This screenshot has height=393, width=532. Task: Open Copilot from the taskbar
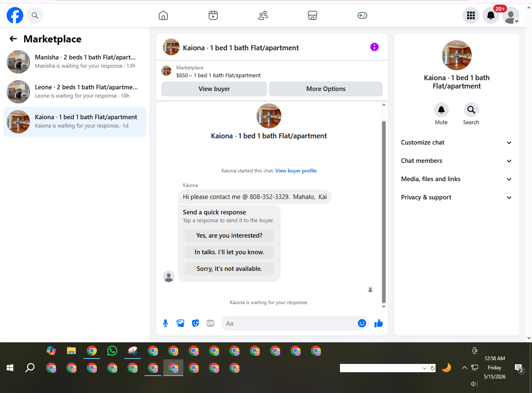51,351
